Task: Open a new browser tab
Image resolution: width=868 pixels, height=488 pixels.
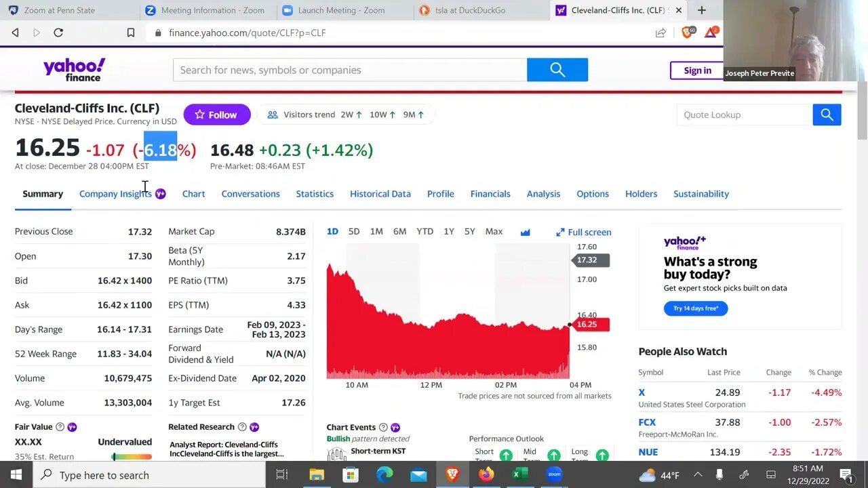Action: 702,10
